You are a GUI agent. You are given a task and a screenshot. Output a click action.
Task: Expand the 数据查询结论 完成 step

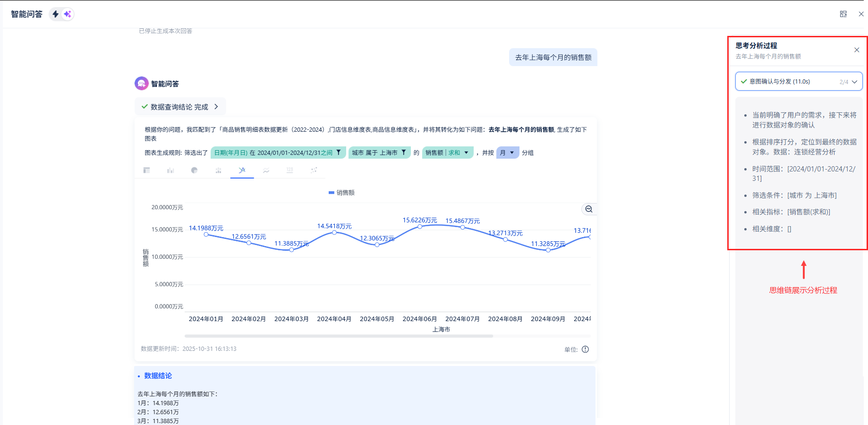point(180,107)
